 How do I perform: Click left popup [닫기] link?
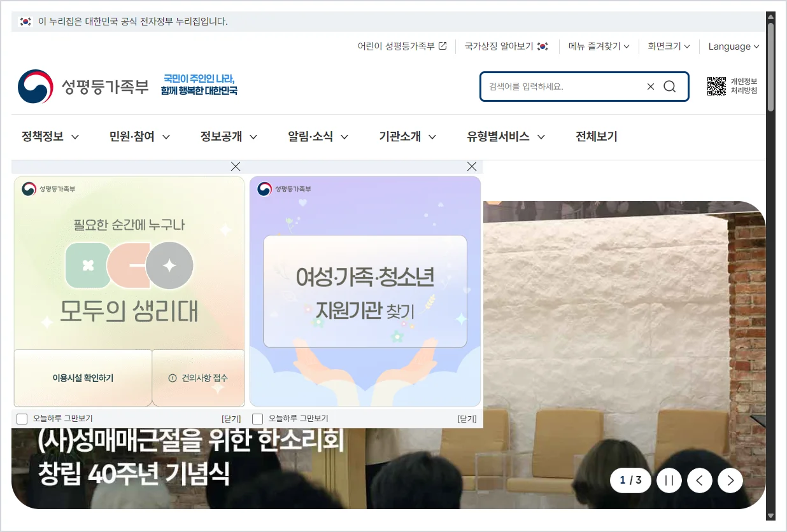click(231, 419)
